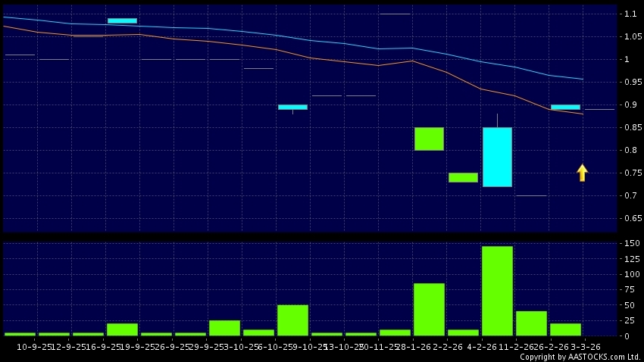Click the 0 volume axis label

tap(625, 335)
